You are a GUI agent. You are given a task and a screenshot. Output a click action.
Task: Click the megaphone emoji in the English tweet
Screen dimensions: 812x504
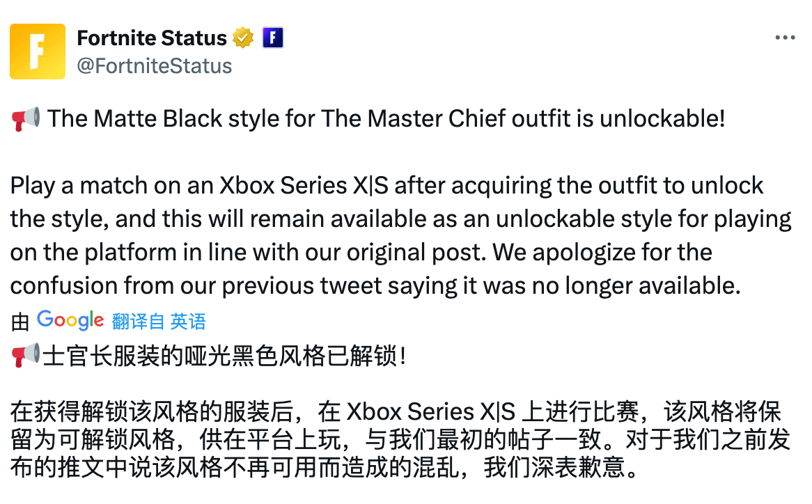pos(25,119)
